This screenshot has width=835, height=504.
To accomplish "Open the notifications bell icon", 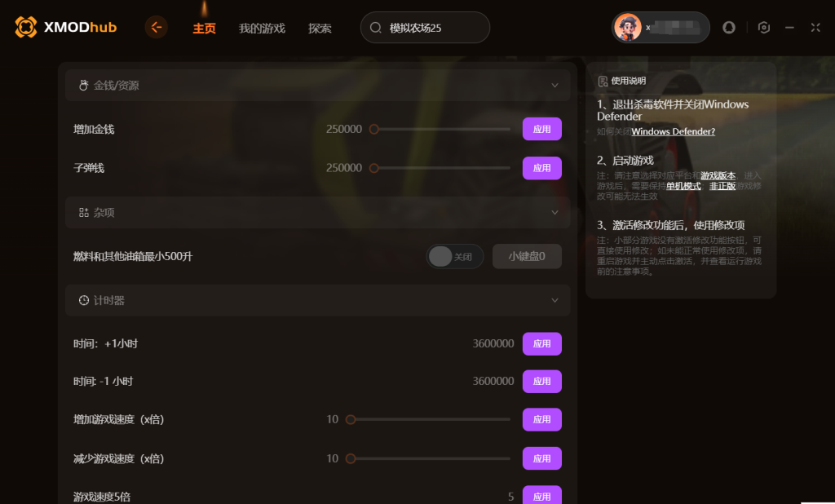I will 728,27.
